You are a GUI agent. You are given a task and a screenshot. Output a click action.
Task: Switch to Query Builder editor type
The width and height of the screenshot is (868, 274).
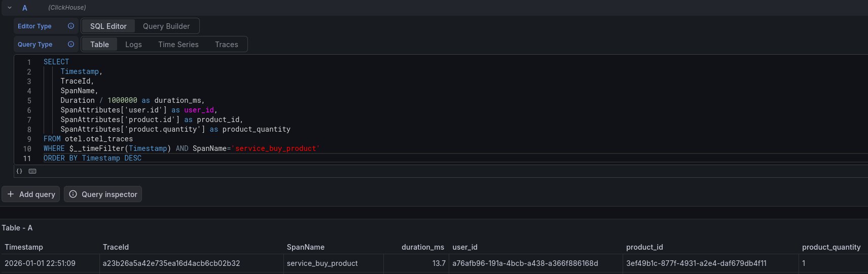[x=166, y=26]
